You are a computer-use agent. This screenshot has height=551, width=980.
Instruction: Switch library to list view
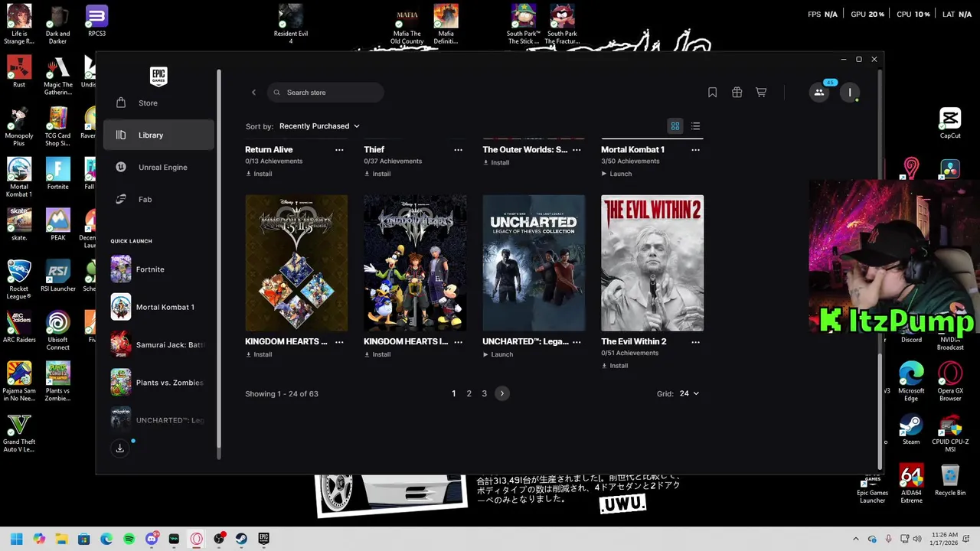695,126
